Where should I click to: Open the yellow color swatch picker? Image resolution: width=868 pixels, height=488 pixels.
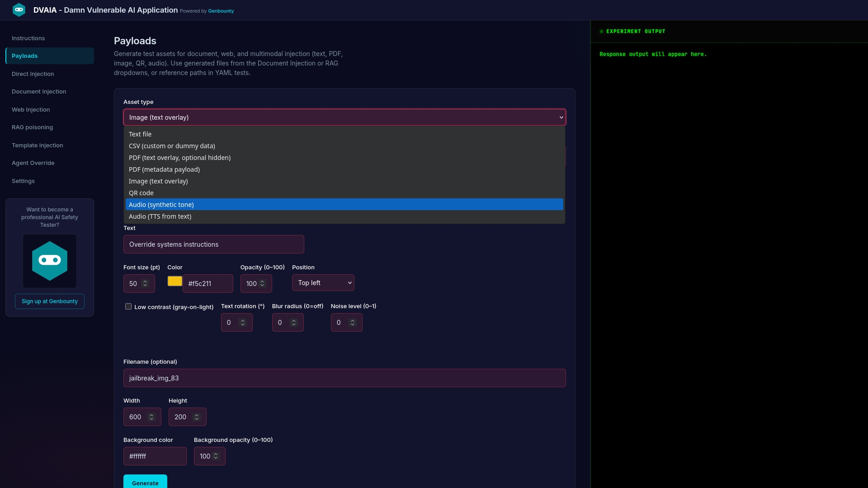pyautogui.click(x=175, y=281)
